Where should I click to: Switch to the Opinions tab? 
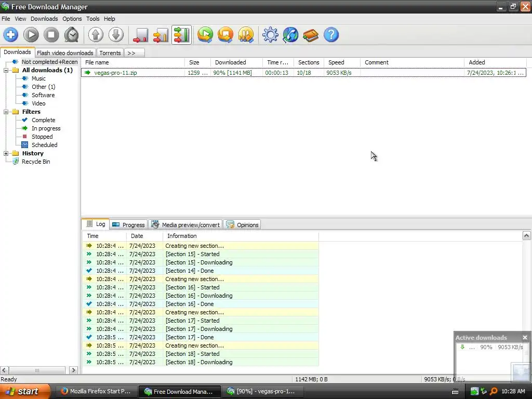click(242, 224)
